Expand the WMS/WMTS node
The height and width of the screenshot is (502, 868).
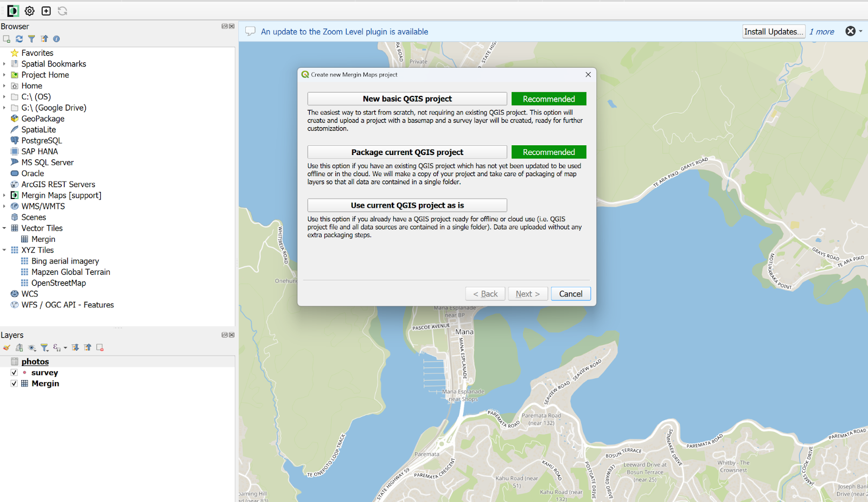point(4,206)
